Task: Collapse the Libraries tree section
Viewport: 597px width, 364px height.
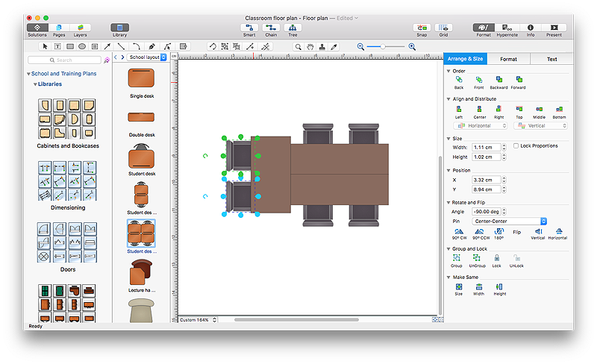Action: point(35,84)
